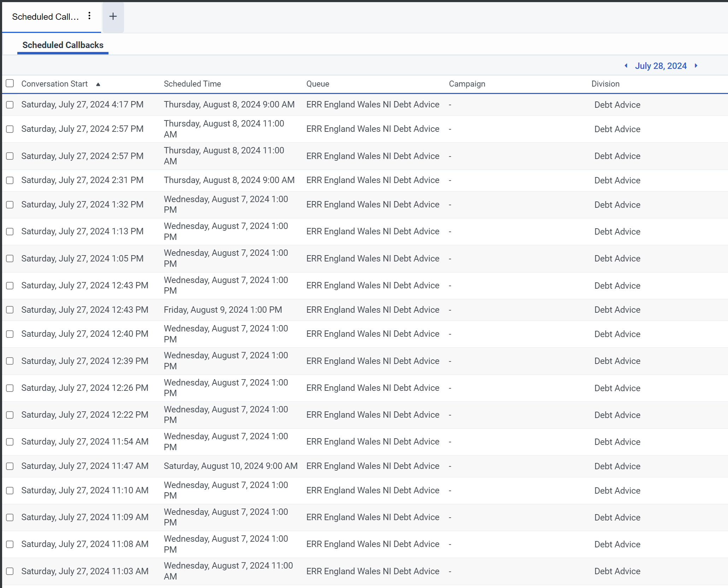This screenshot has width=728, height=588.
Task: Go to the next day using the right arrow
Action: tap(696, 66)
